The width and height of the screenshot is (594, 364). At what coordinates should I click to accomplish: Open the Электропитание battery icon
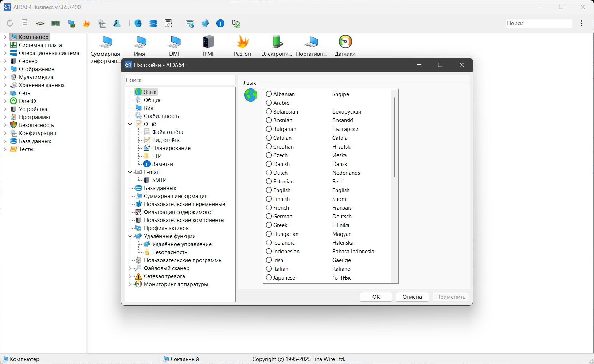tap(277, 42)
